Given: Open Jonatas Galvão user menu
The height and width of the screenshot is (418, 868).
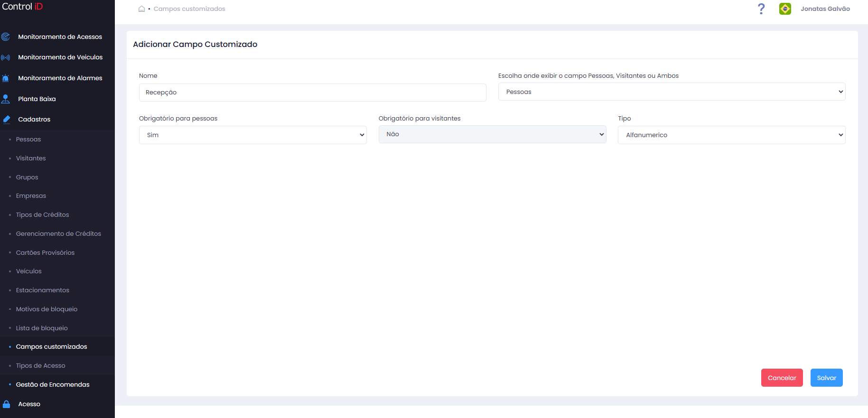Looking at the screenshot, I should coord(825,9).
